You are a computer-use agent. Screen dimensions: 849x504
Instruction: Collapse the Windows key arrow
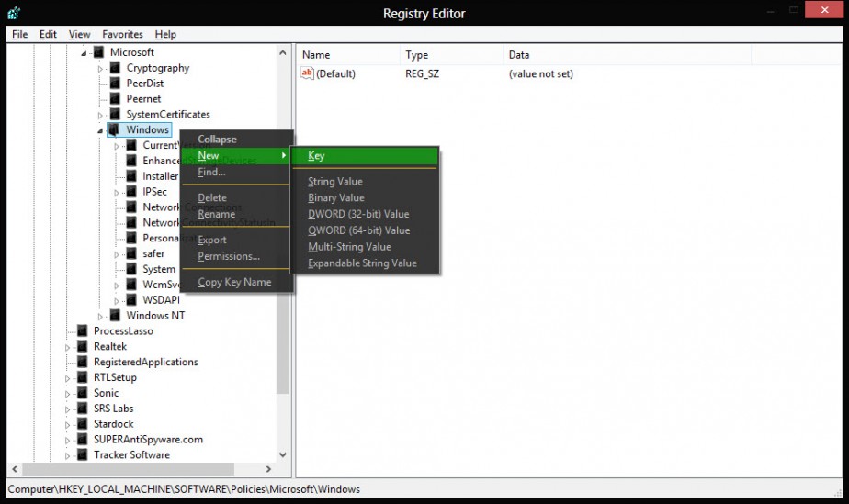coord(100,131)
